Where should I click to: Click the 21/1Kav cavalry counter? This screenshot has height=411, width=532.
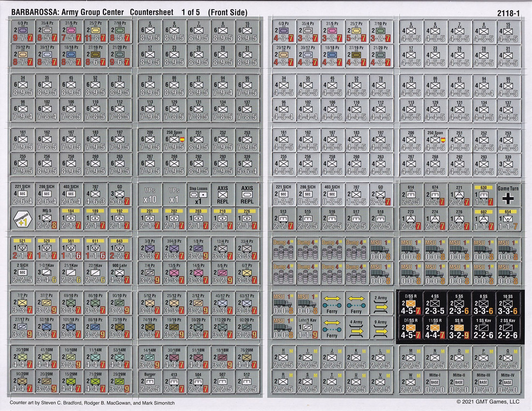coord(71,273)
